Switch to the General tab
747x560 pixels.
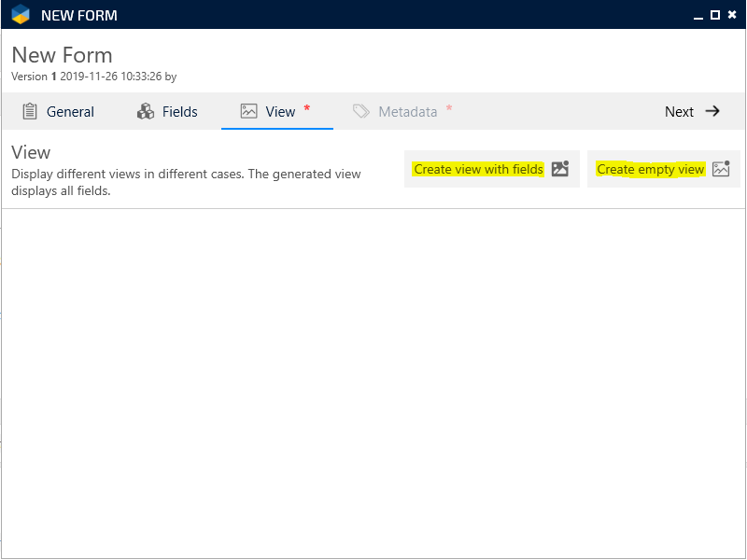[70, 112]
